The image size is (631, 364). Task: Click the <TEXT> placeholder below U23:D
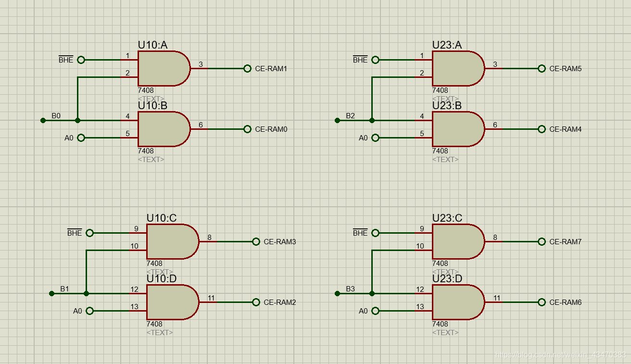pos(445,332)
